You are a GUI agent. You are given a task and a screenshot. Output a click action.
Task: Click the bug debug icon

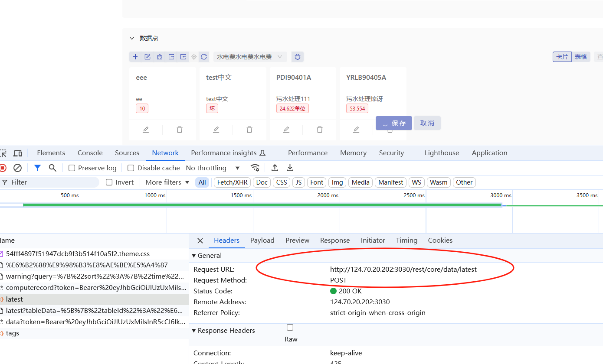tap(297, 57)
